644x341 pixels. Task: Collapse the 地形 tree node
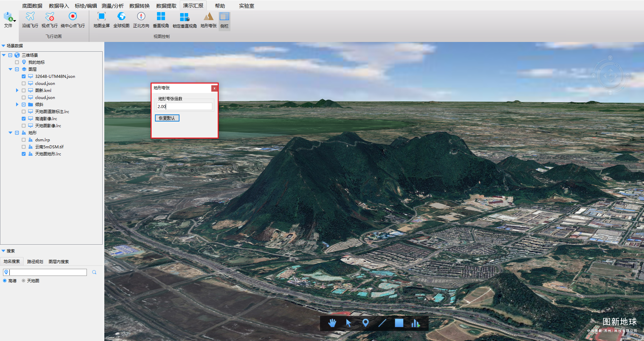(10, 133)
